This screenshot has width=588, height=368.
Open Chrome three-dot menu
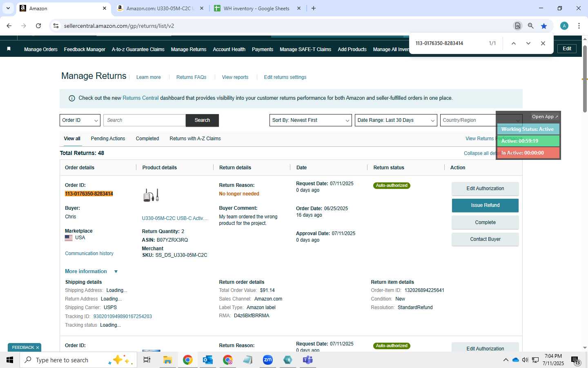pyautogui.click(x=579, y=26)
